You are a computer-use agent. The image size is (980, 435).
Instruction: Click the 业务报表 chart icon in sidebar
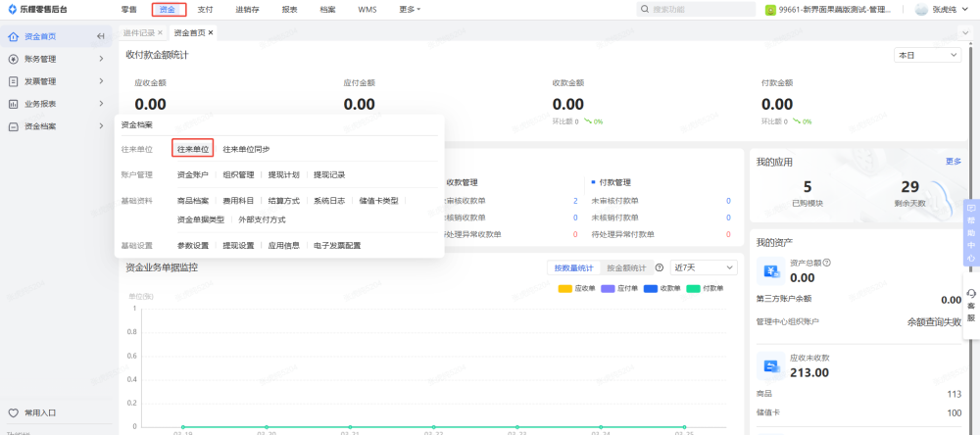tap(13, 104)
